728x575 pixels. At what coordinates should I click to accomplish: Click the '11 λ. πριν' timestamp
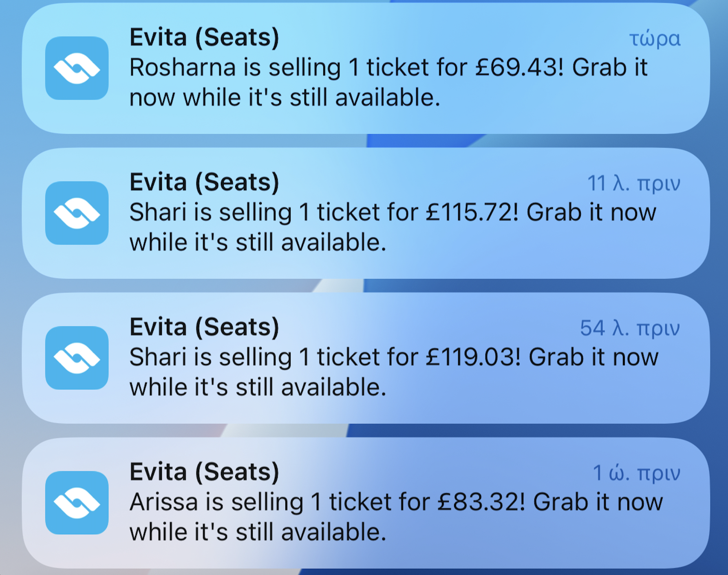(x=633, y=184)
